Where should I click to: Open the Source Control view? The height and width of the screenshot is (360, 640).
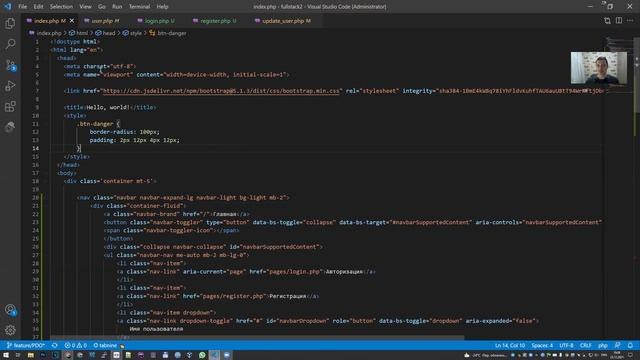tap(10, 65)
